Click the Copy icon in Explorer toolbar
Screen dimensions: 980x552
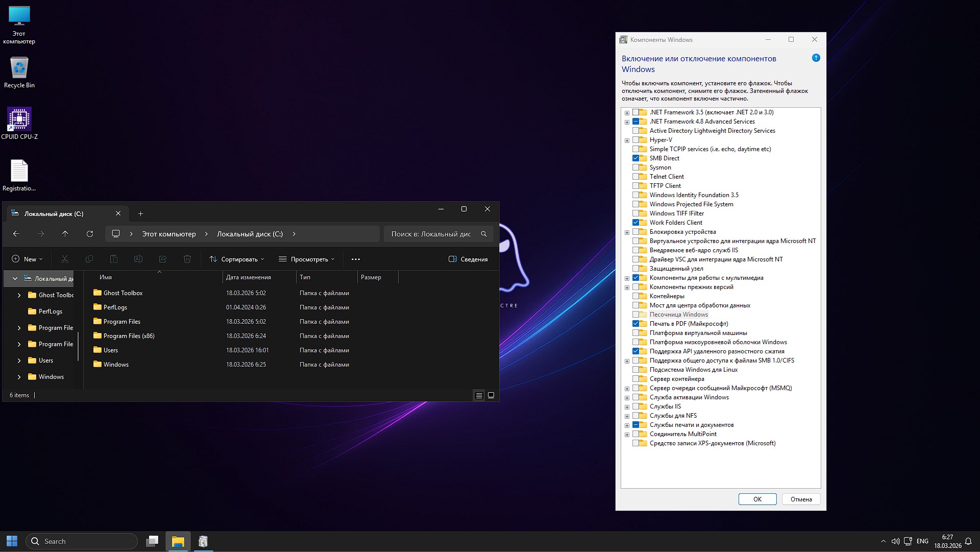click(x=89, y=259)
